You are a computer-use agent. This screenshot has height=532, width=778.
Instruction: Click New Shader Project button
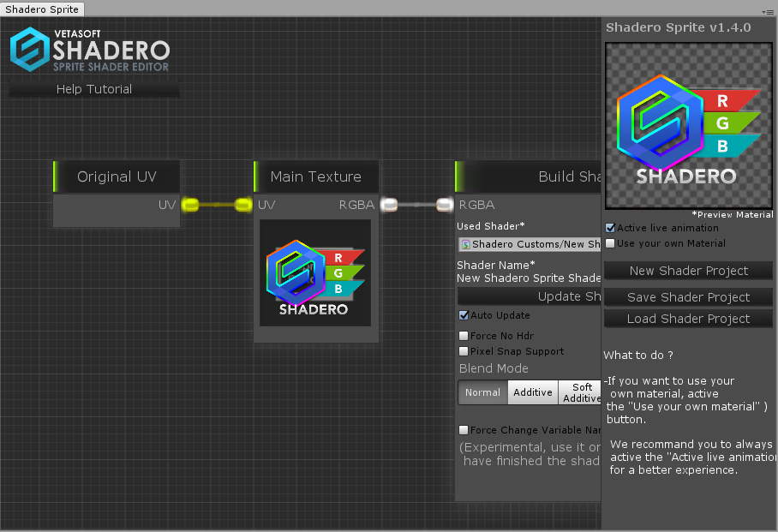tap(689, 271)
